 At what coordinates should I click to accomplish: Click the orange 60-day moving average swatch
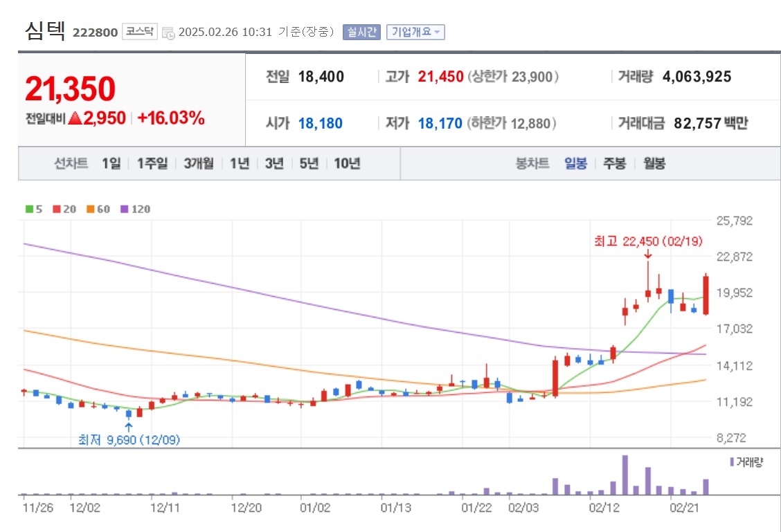click(90, 209)
